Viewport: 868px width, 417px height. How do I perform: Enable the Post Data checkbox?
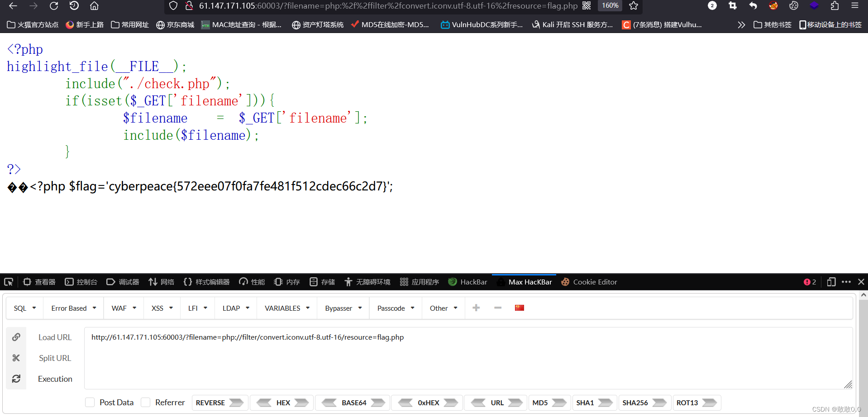(x=90, y=402)
